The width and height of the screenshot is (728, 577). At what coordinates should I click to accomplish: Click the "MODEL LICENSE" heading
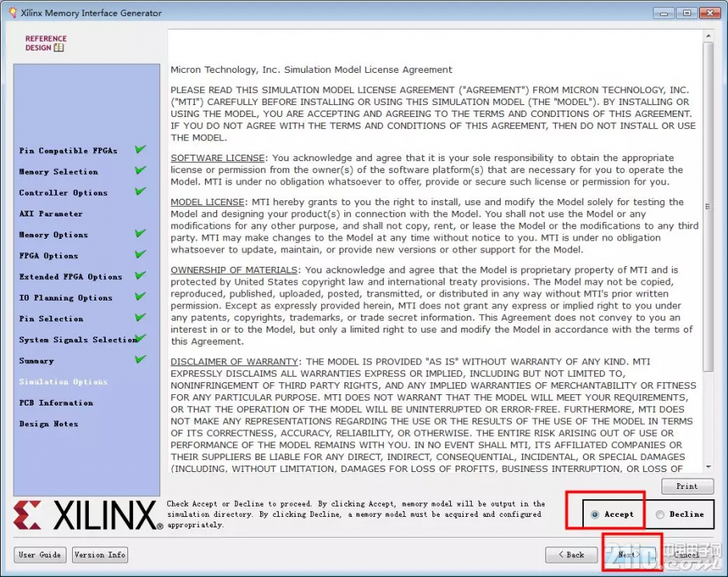[x=207, y=202]
